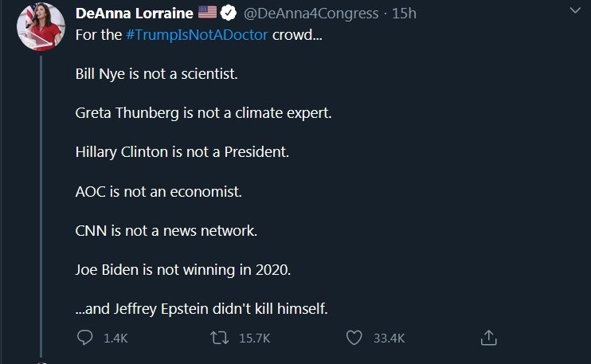591x364 pixels.
Task: Click the 1.4K replies count
Action: [115, 338]
